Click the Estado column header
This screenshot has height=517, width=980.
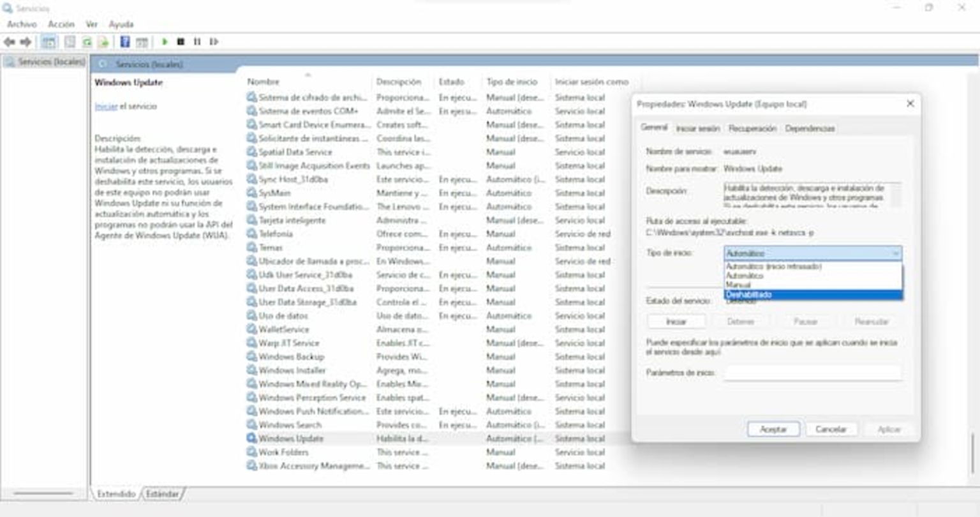tap(452, 82)
